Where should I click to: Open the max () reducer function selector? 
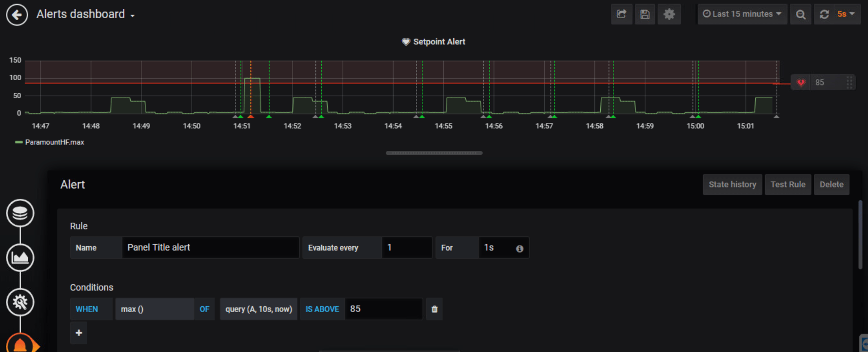click(155, 309)
